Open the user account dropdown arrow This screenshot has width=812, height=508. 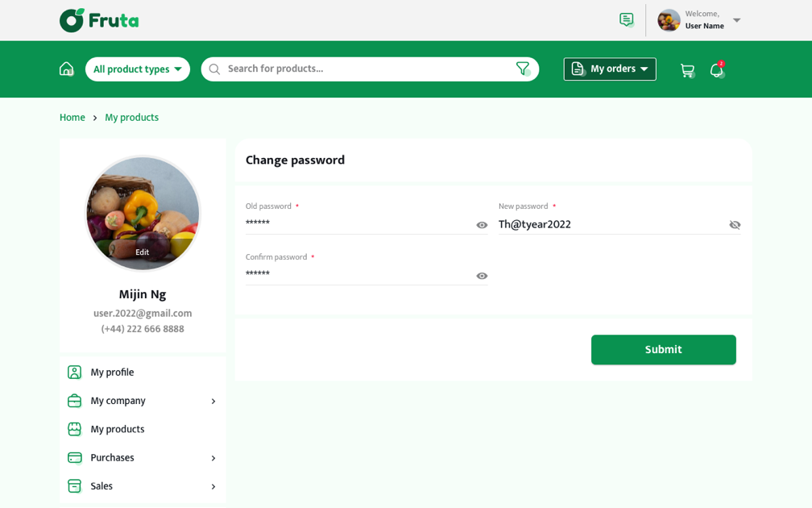click(736, 20)
